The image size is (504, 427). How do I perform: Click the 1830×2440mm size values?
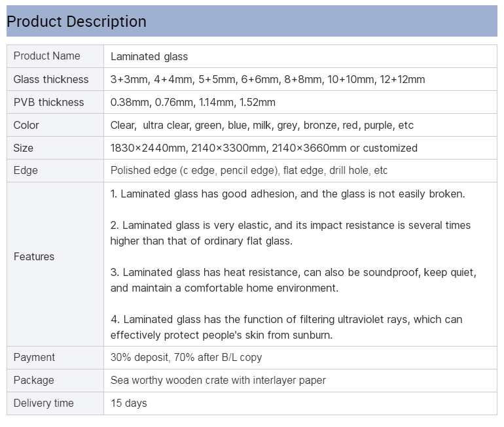(x=264, y=148)
